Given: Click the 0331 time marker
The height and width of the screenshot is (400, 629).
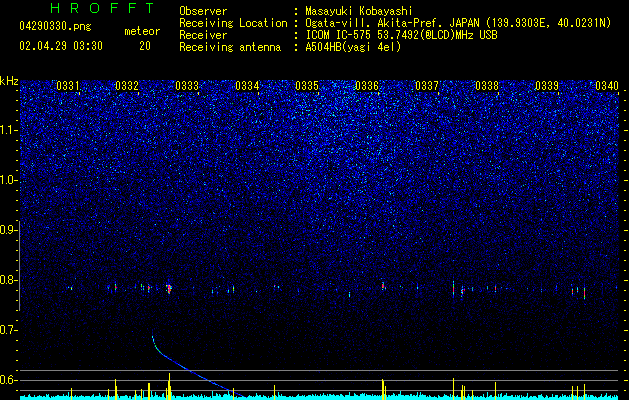Looking at the screenshot, I should click(x=67, y=86).
